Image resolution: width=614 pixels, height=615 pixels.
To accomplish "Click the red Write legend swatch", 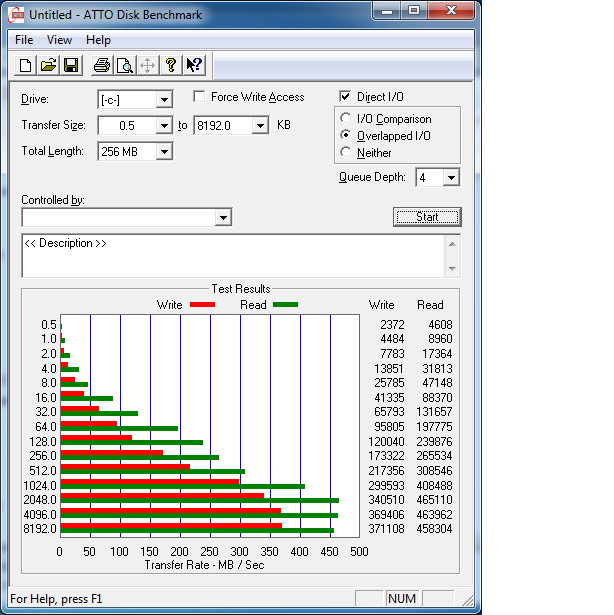I will [x=202, y=305].
